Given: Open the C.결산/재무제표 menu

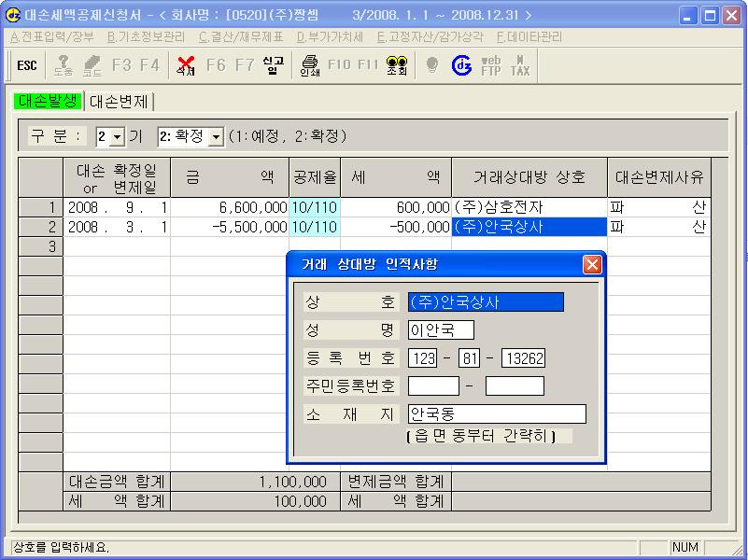Looking at the screenshot, I should pyautogui.click(x=241, y=37).
